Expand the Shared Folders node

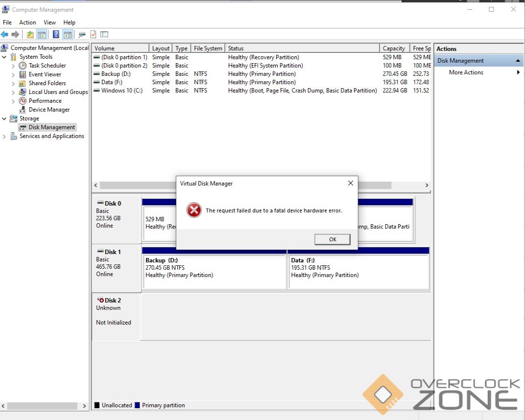point(13,83)
